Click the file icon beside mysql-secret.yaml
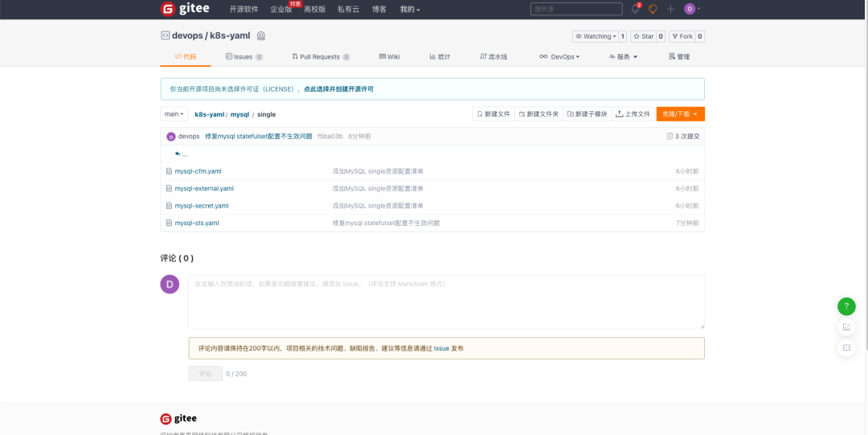 point(170,206)
